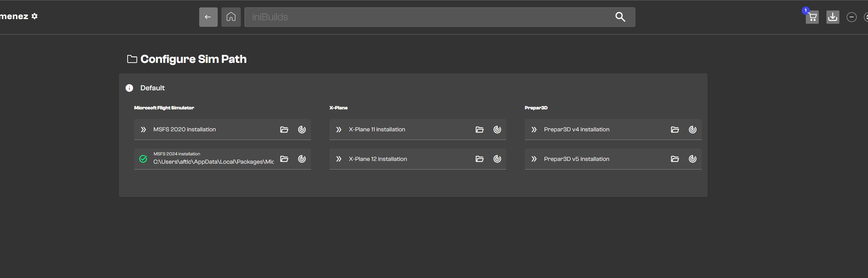
Task: Go to home page icon
Action: (231, 17)
